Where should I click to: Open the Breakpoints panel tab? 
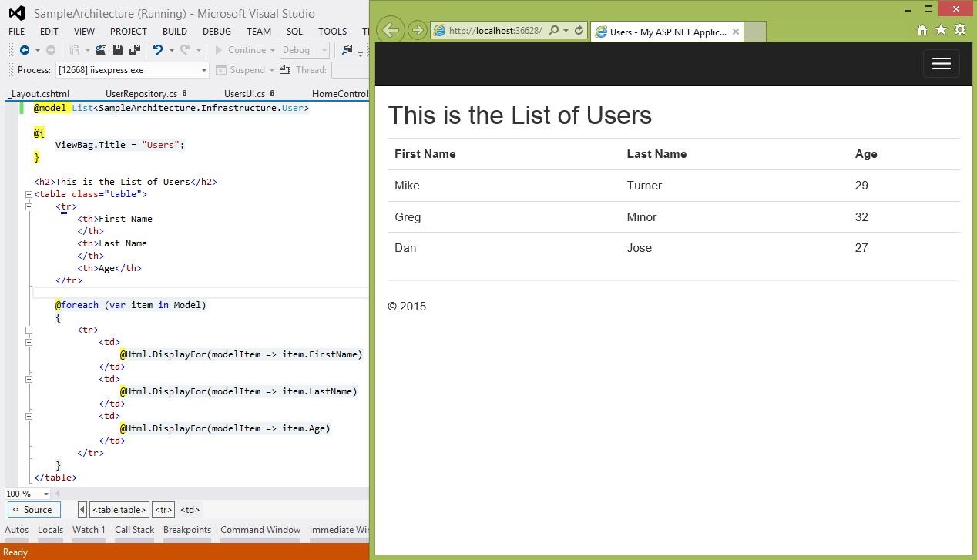tap(187, 530)
